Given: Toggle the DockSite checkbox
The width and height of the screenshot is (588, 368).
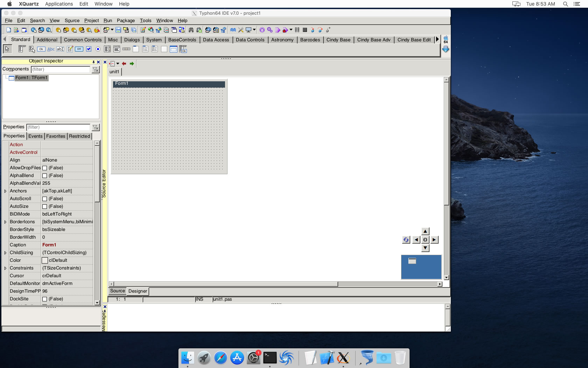Looking at the screenshot, I should (44, 299).
